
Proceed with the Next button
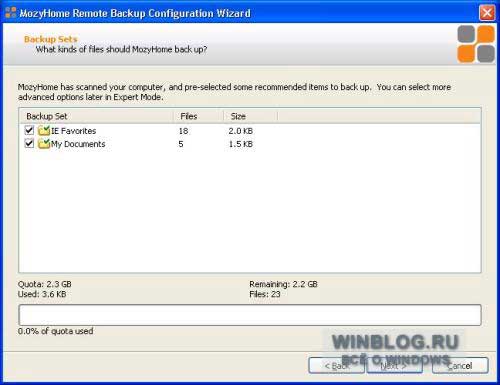pos(394,366)
